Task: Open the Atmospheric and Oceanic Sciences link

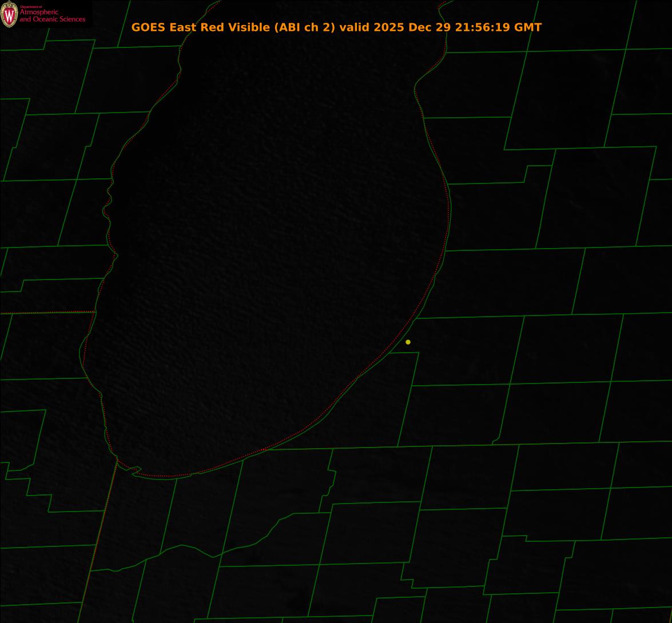Action: 52,16
